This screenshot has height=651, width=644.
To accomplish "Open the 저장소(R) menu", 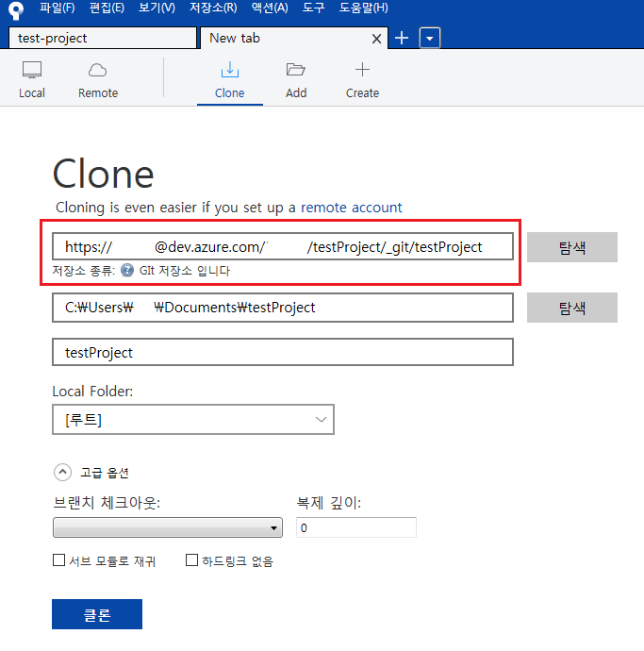I will (213, 8).
